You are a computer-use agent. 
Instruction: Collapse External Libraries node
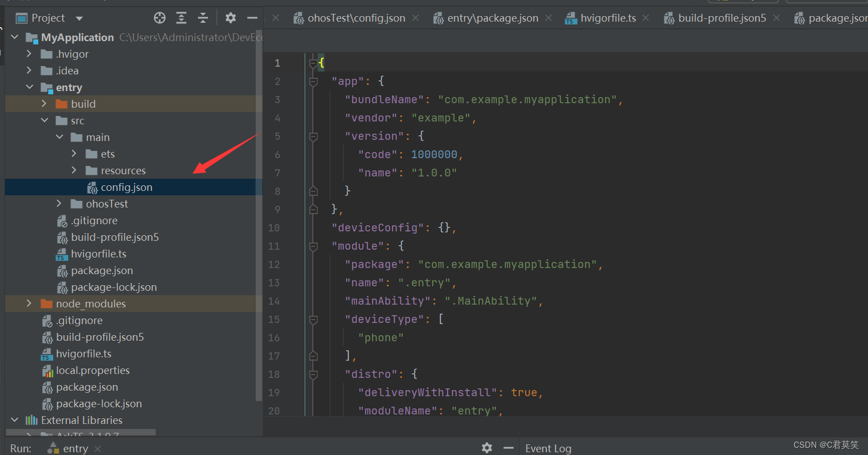pyautogui.click(x=15, y=420)
